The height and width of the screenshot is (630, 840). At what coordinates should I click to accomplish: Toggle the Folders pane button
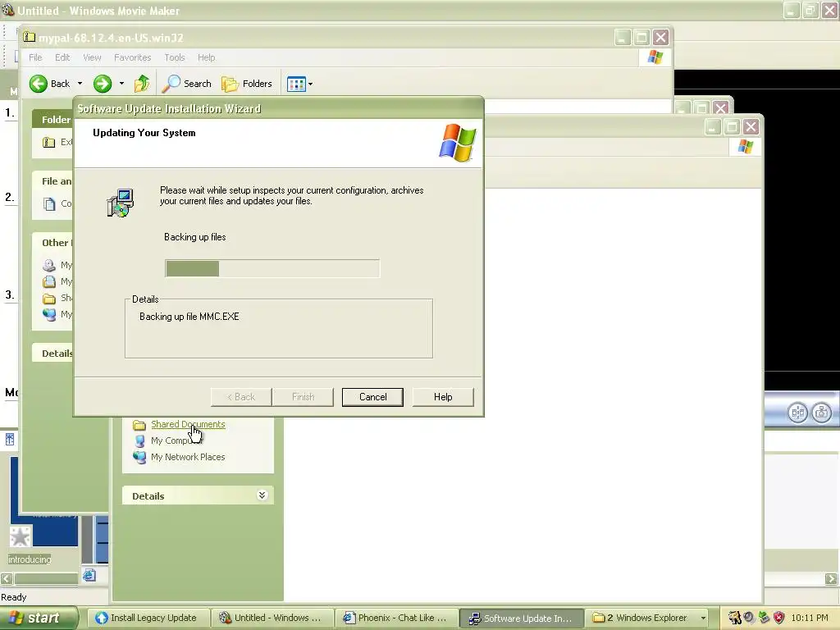(247, 84)
